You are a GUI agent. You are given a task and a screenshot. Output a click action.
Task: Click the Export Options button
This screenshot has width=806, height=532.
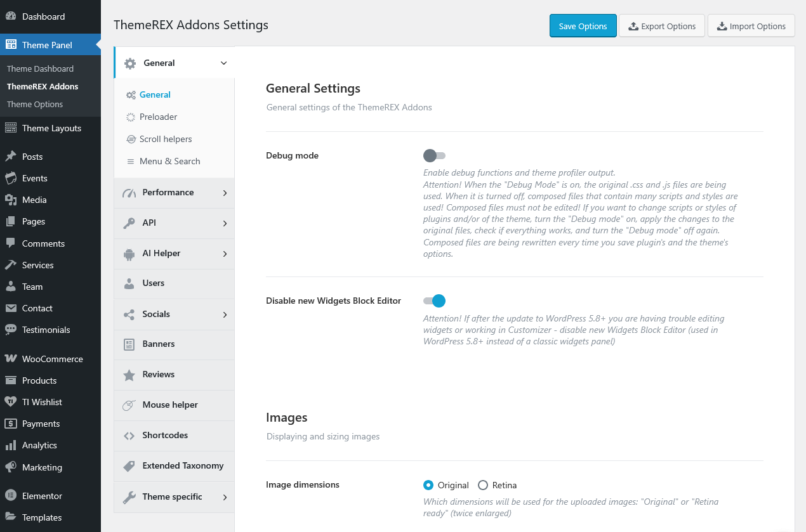[662, 26]
